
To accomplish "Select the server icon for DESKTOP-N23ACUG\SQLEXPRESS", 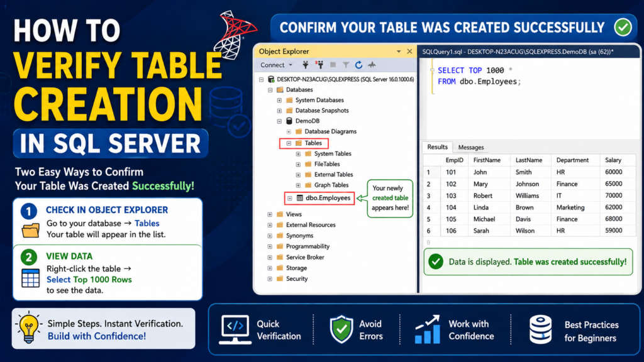I will (271, 79).
